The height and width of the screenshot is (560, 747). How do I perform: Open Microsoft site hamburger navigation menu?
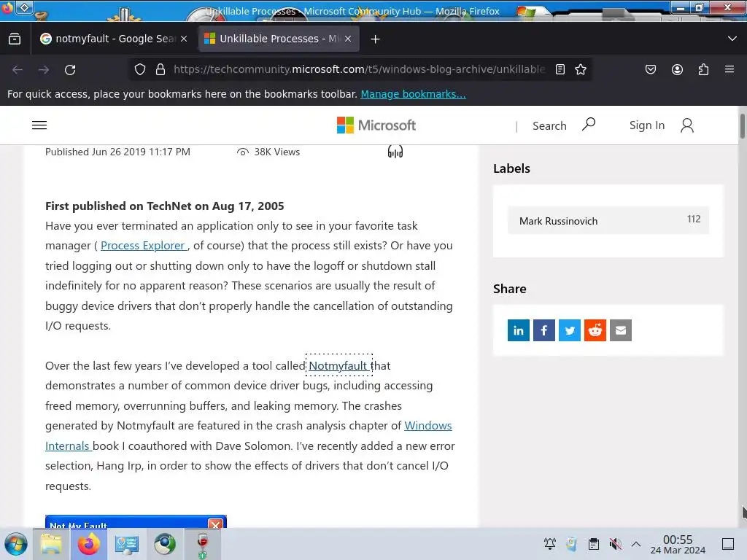(x=39, y=125)
